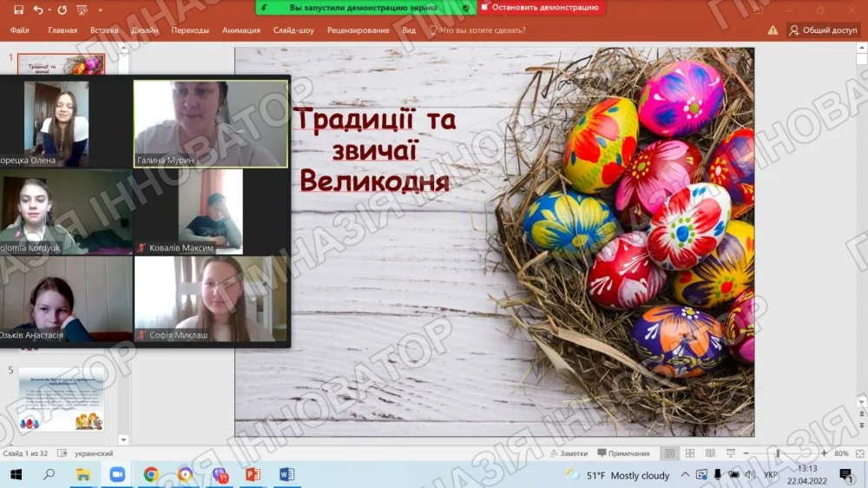
Task: Click the shield icon on sharing banner
Action: pyautogui.click(x=466, y=8)
